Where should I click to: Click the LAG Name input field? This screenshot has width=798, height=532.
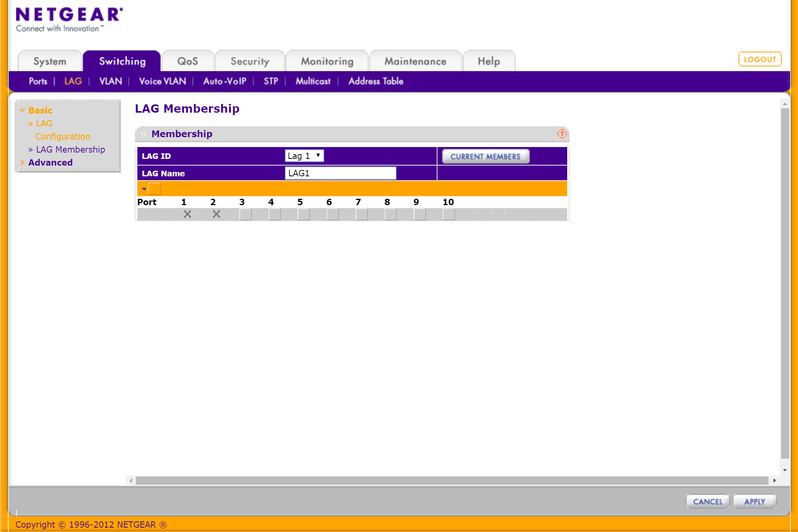coord(340,173)
